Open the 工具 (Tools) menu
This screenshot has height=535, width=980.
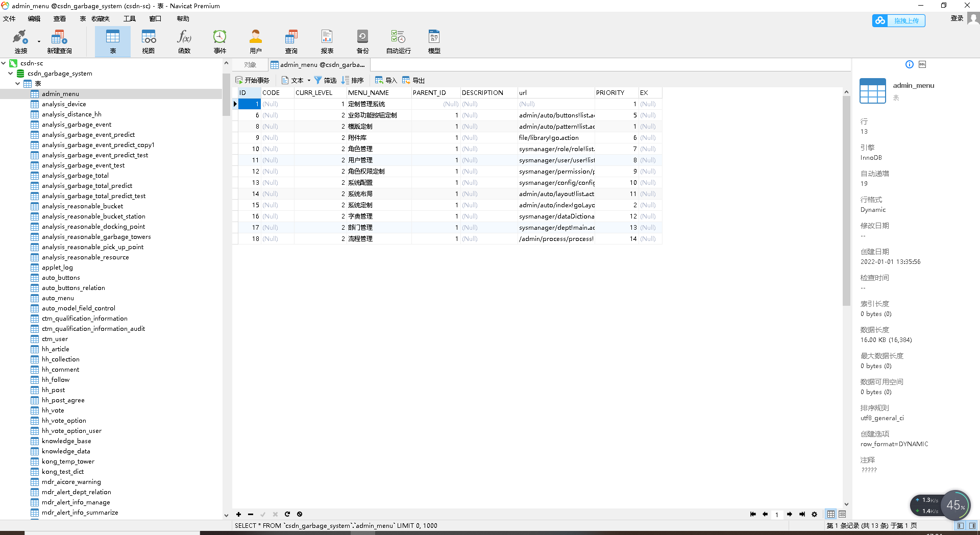tap(129, 18)
